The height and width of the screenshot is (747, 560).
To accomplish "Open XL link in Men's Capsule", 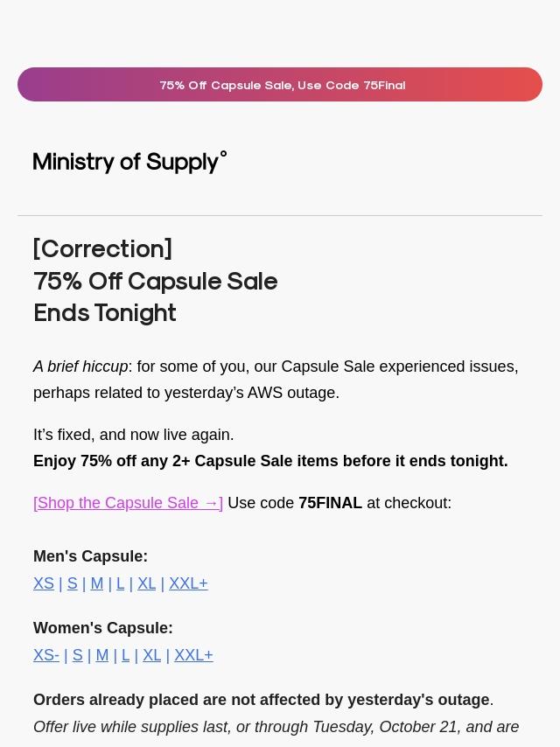I will (x=146, y=583).
